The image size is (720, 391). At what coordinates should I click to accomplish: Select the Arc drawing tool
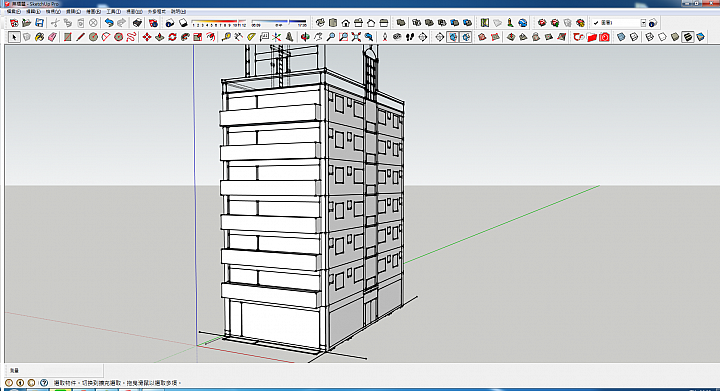click(x=106, y=37)
